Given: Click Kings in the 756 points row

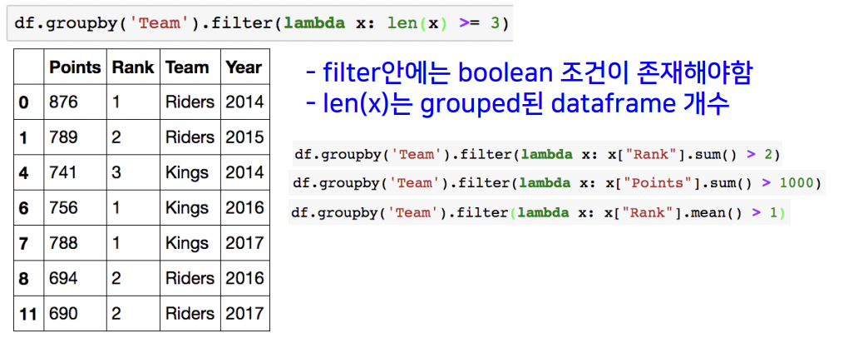Looking at the screenshot, I should [187, 208].
